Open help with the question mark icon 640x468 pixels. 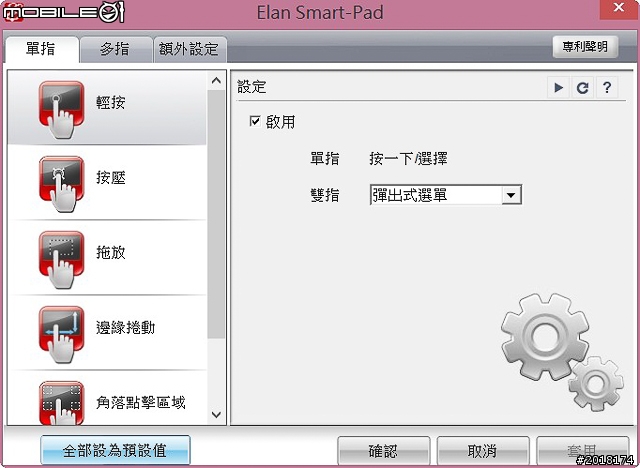607,87
